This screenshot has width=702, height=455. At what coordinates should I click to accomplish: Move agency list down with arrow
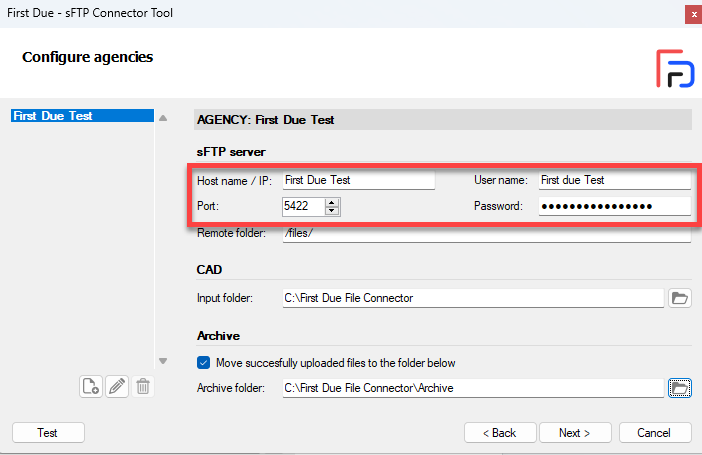tap(163, 361)
